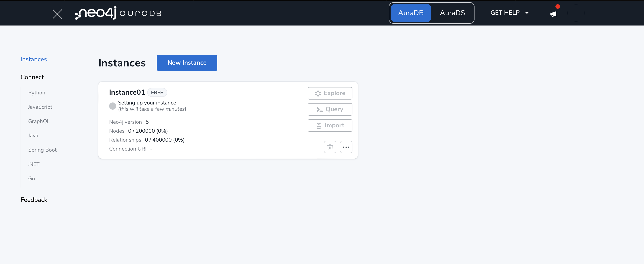
Task: Expand the GET HELP dropdown
Action: tap(510, 13)
